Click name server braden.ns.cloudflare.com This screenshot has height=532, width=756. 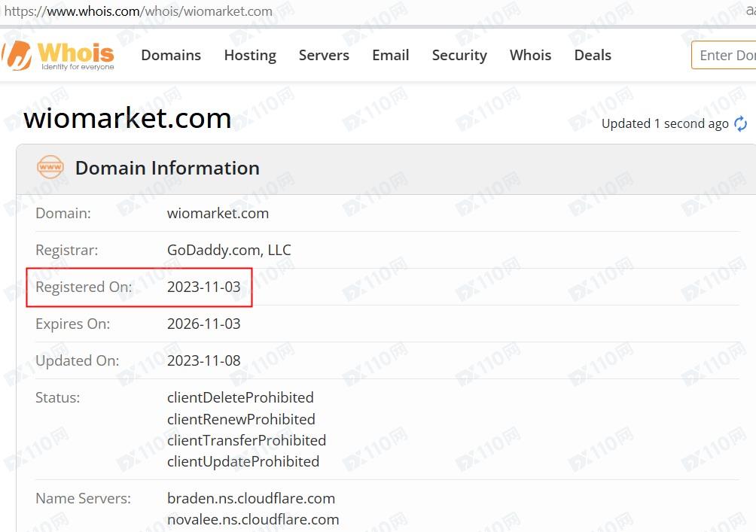pos(251,498)
